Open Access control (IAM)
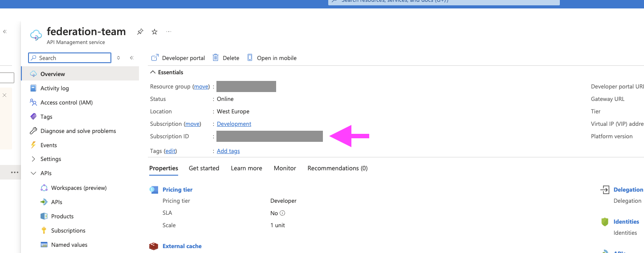Image resolution: width=644 pixels, height=253 pixels. 66,102
